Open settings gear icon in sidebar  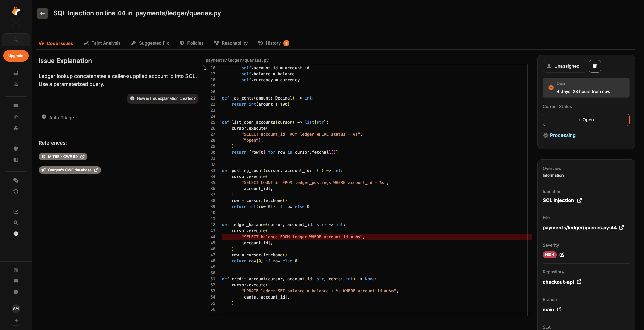[16, 270]
